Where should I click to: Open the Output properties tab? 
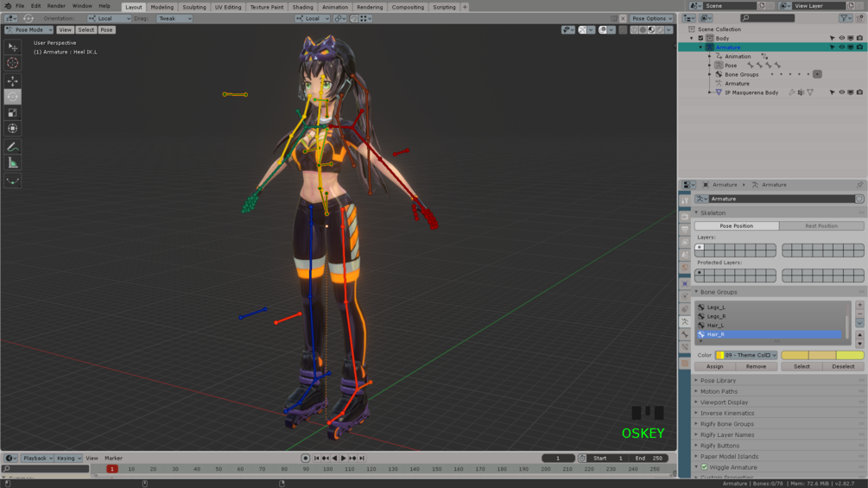pyautogui.click(x=685, y=229)
